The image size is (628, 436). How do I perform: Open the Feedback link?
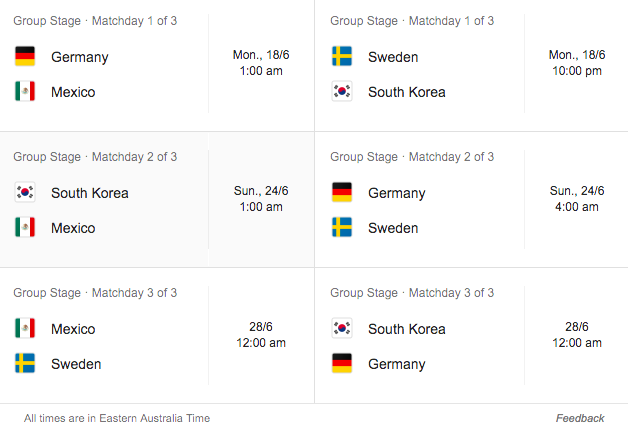(580, 418)
